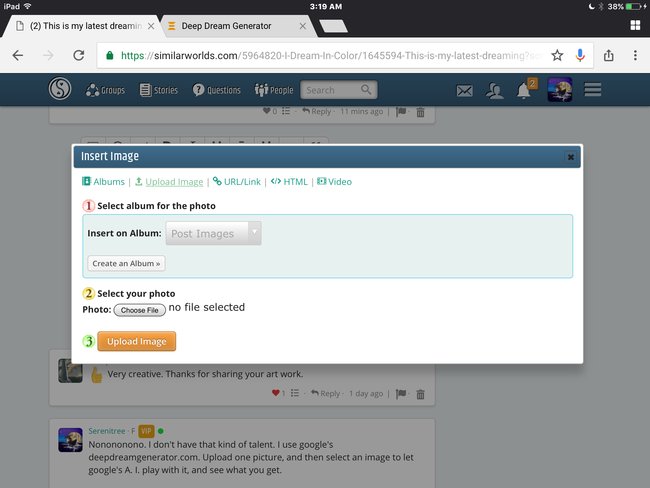Open Serenitree comment avatar
The image size is (650, 488).
(x=70, y=440)
